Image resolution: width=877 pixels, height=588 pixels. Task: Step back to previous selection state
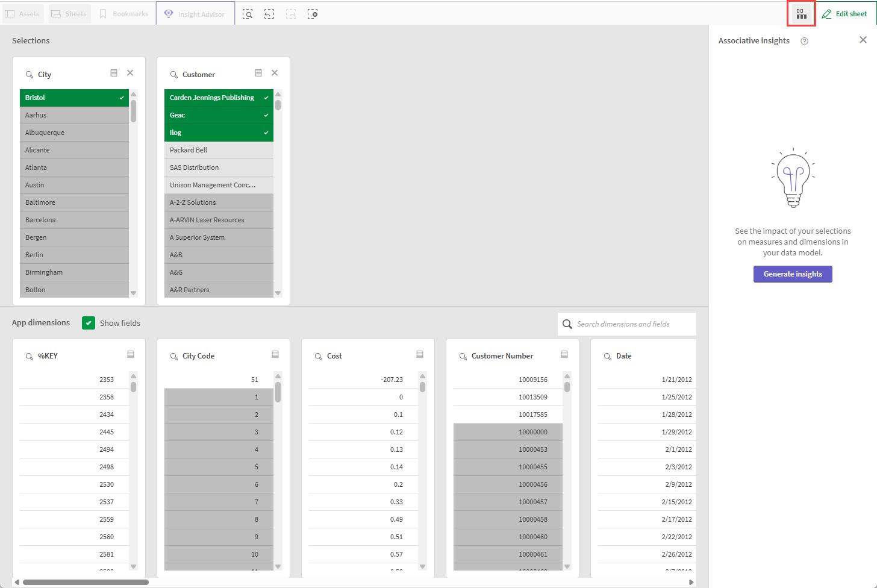click(x=269, y=13)
